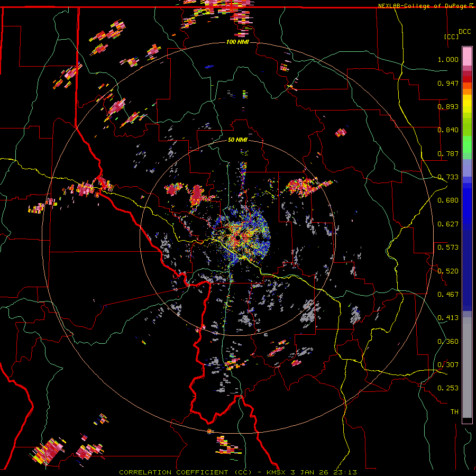Select the 0.733 scale value

(x=448, y=177)
